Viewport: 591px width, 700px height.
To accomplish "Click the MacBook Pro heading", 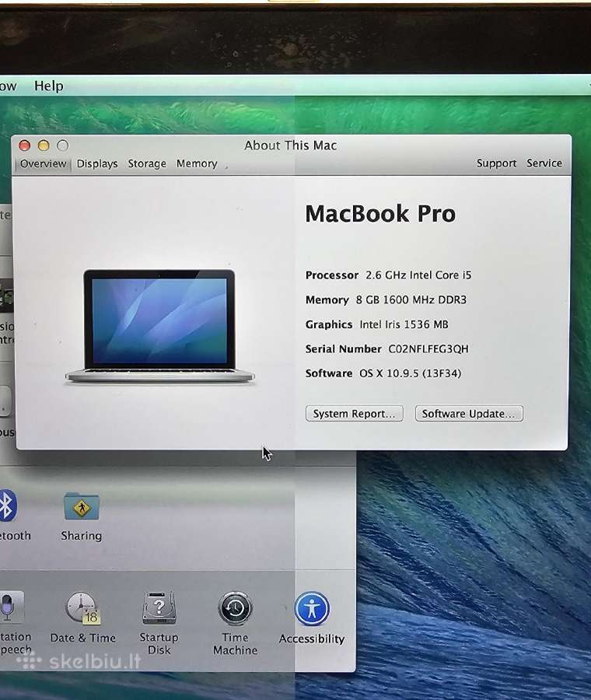I will click(x=380, y=213).
